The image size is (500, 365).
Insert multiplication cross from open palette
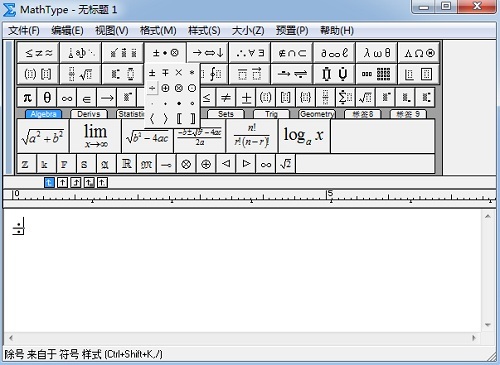[x=179, y=73]
